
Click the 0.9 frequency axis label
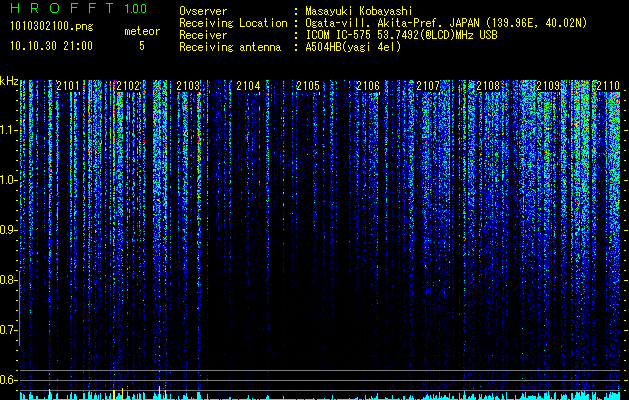[8, 230]
